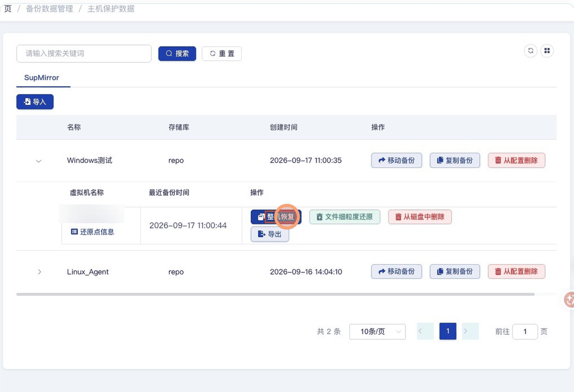Go to next page arrow
The height and width of the screenshot is (392, 574).
470,331
